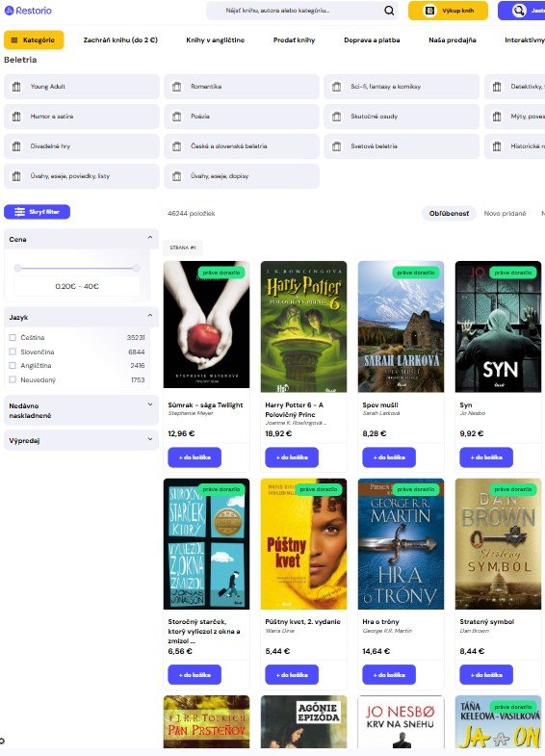Click the Mýty, povesti category icon
545x756 pixels.
click(x=497, y=117)
